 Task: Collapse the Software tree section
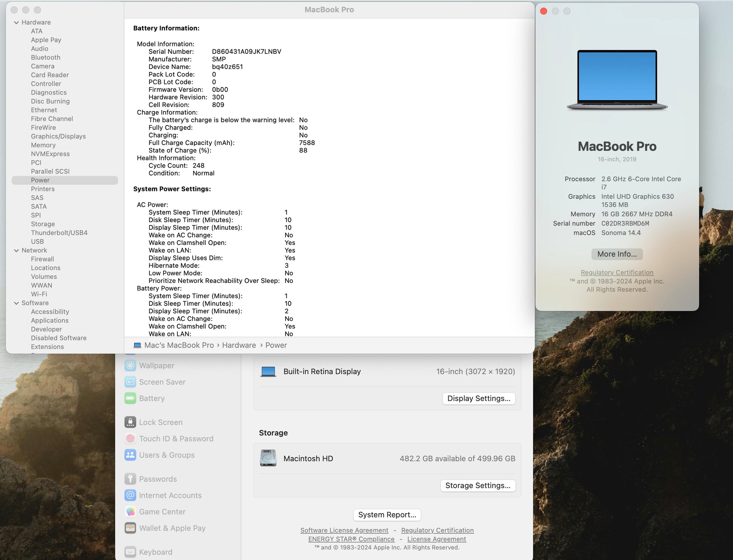pyautogui.click(x=16, y=303)
